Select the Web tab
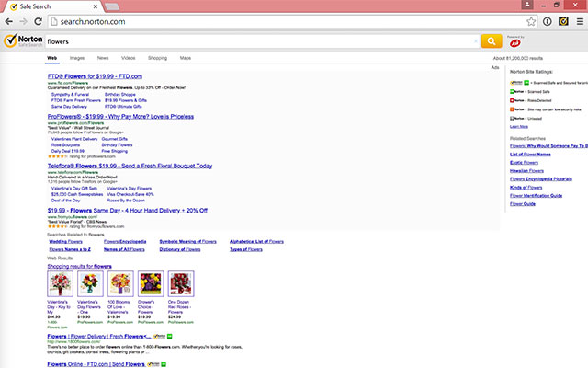The width and height of the screenshot is (588, 368). tap(52, 58)
